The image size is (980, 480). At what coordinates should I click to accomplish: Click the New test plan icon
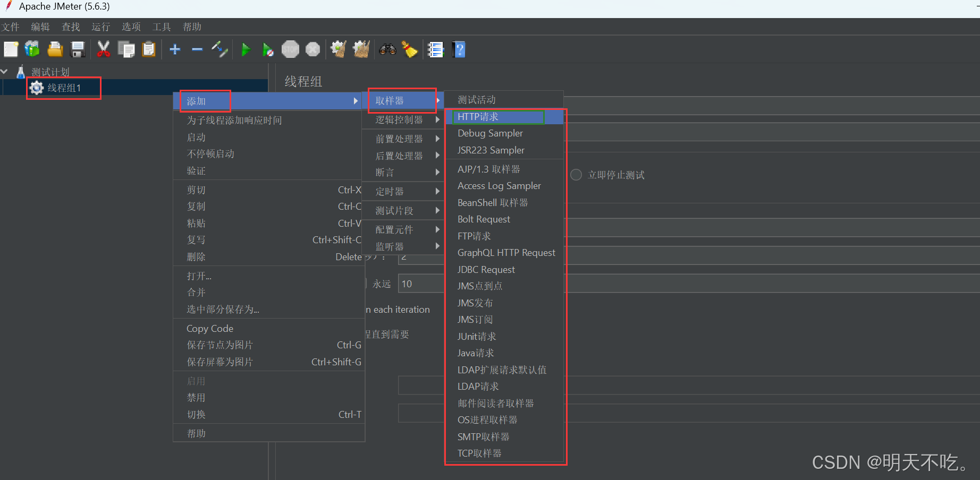[11, 49]
